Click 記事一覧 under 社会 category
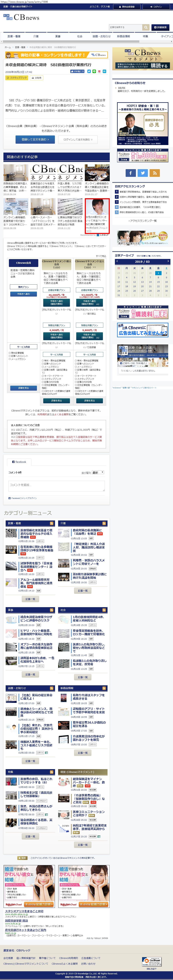This screenshot has height=980, width=173. 83,677
